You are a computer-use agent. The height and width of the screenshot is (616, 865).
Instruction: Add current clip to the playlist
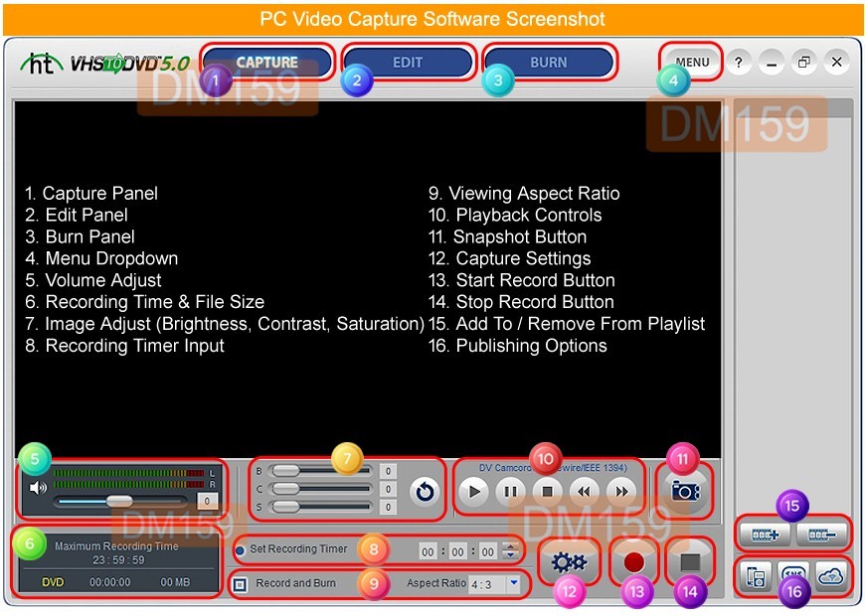(x=766, y=535)
